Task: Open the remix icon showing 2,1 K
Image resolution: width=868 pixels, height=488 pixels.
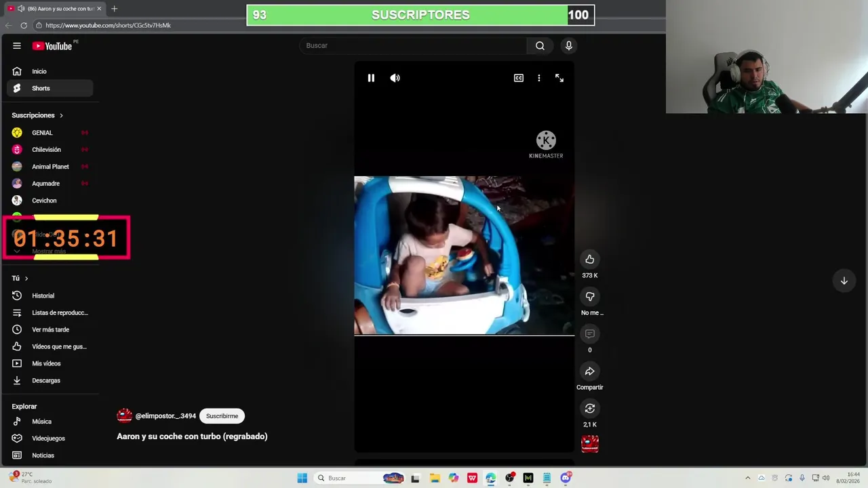Action: (590, 408)
